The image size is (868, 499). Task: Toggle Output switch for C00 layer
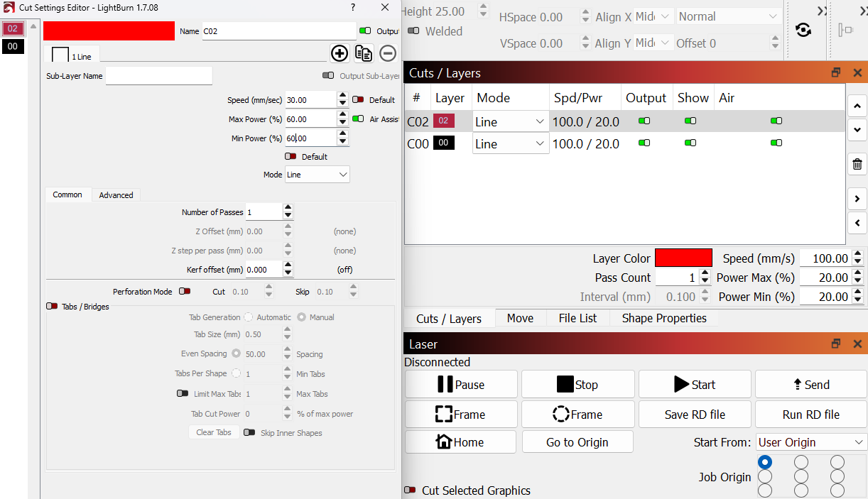644,143
